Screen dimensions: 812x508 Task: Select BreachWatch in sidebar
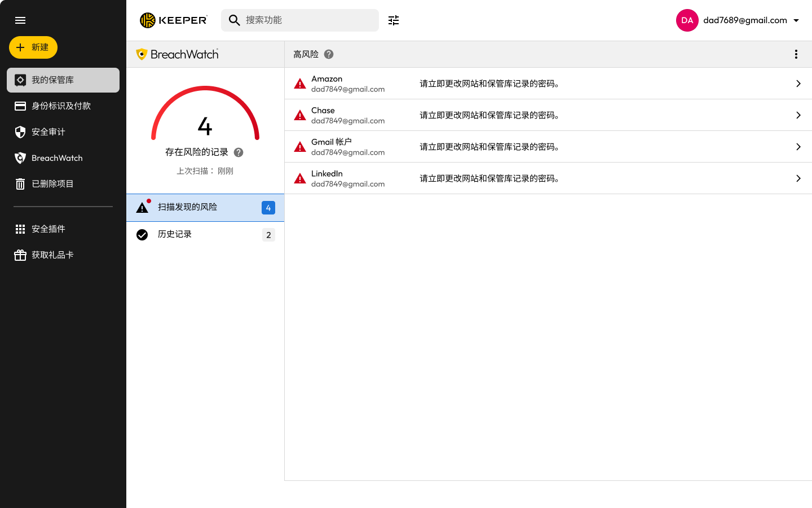tap(63, 158)
